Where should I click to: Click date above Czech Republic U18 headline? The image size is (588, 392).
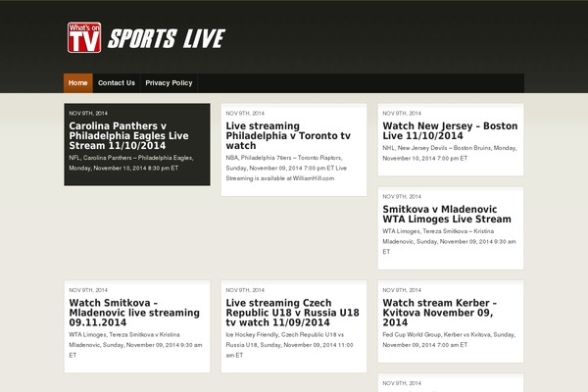pos(245,290)
